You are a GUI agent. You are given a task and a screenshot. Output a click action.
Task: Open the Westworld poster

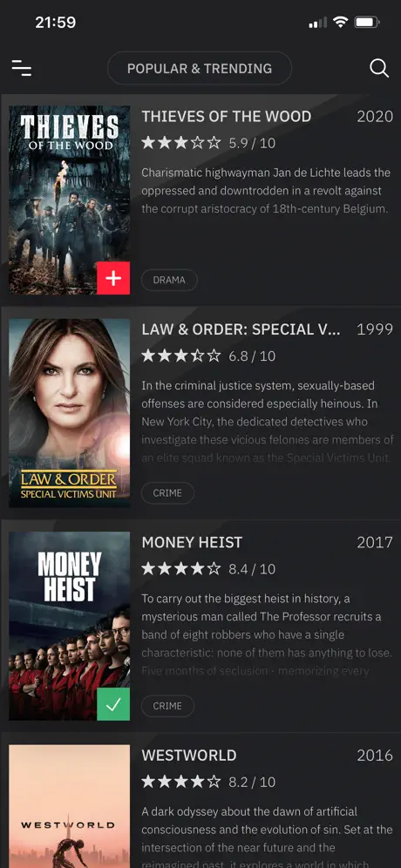pos(69,806)
